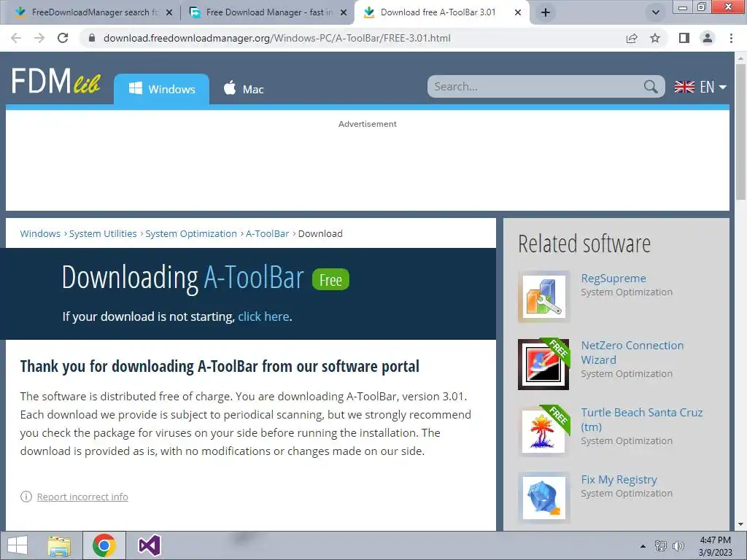Open the tab search chevron
The image size is (747, 560).
tap(656, 12)
